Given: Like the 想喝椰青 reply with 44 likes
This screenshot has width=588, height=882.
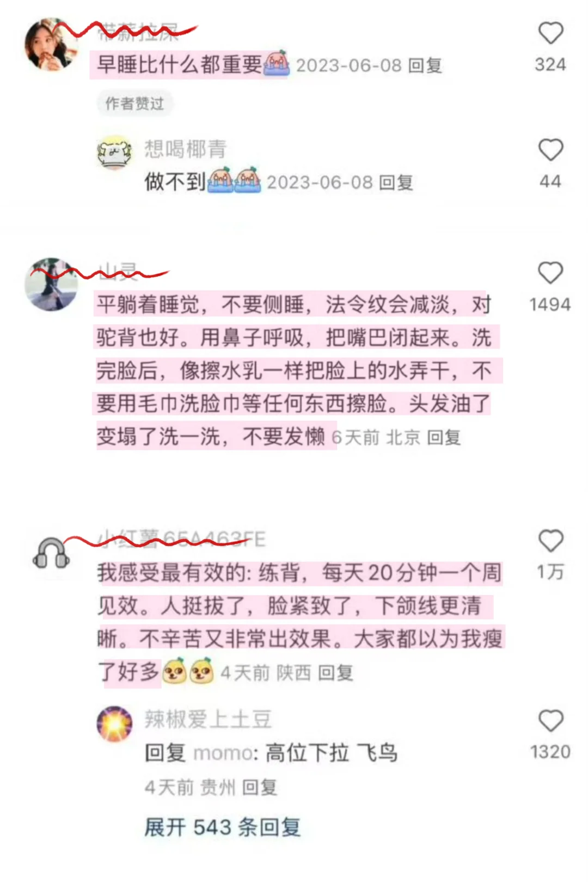Looking at the screenshot, I should 550,150.
